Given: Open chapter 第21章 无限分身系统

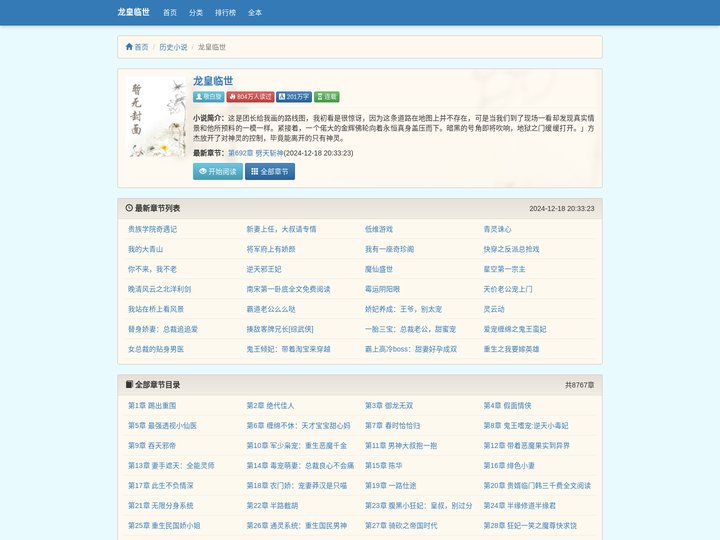Looking at the screenshot, I should point(161,506).
